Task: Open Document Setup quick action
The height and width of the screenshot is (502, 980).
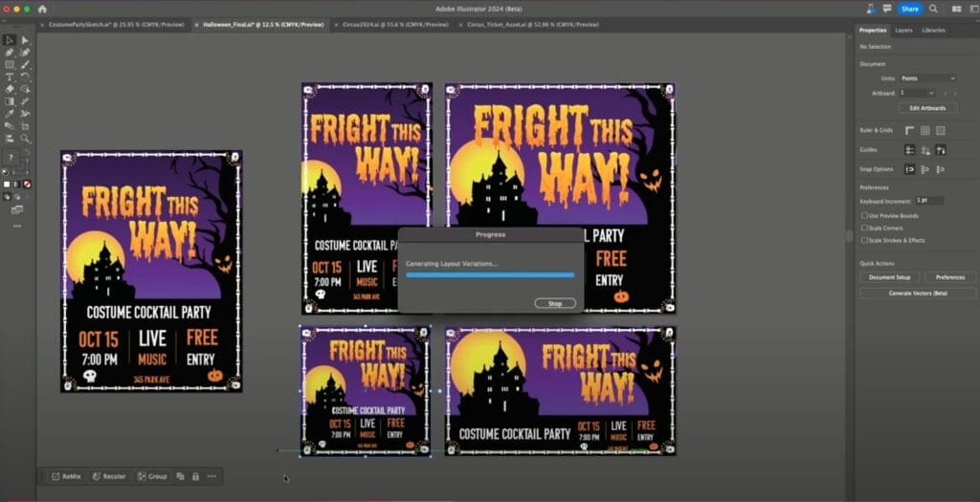Action: (x=889, y=277)
